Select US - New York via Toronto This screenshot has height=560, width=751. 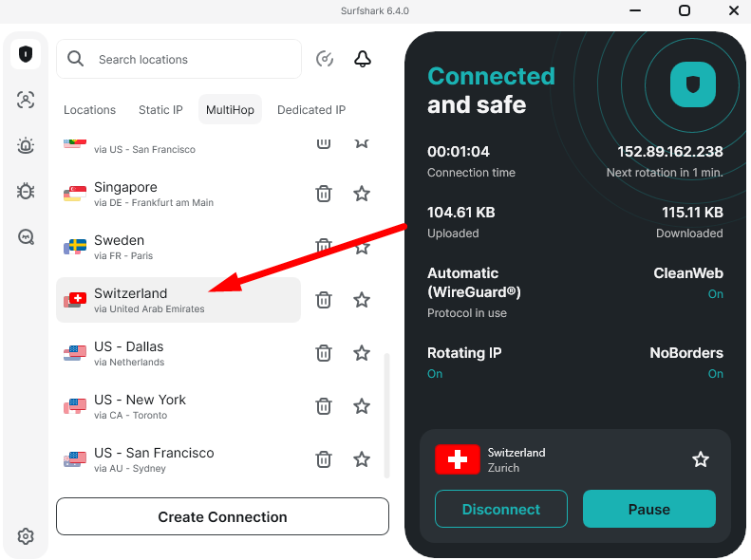pyautogui.click(x=178, y=406)
